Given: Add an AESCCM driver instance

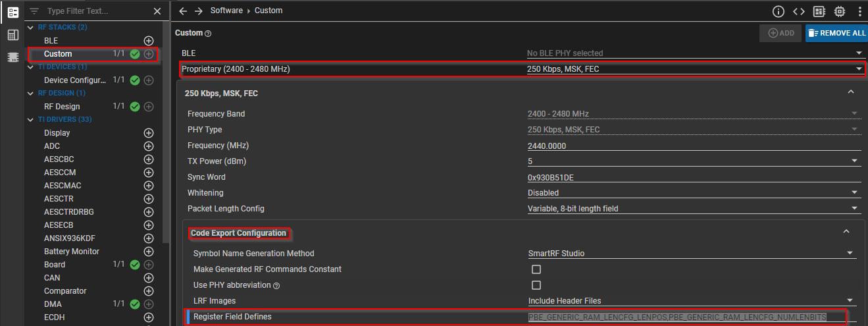Looking at the screenshot, I should coord(149,173).
